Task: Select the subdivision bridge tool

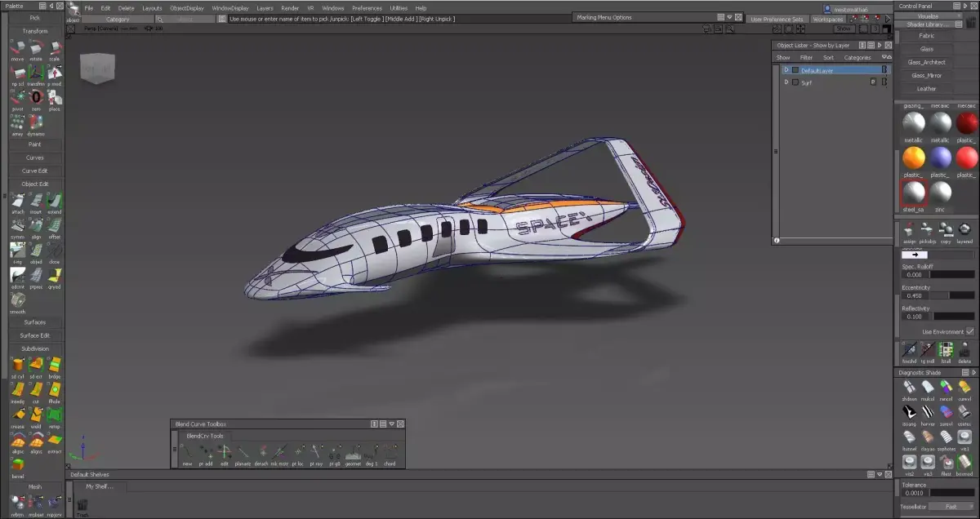Action: click(x=54, y=366)
